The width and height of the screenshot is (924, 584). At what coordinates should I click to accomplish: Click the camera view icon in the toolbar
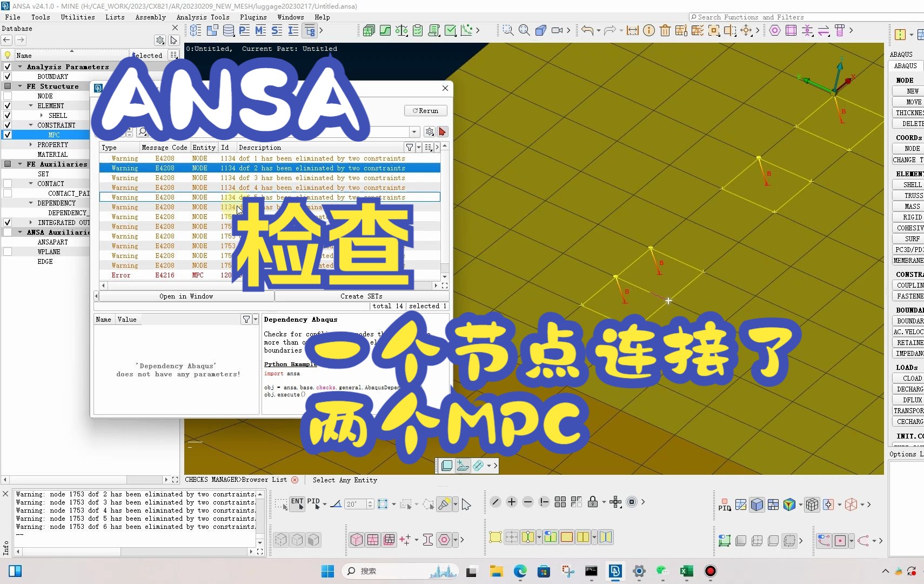(x=557, y=30)
